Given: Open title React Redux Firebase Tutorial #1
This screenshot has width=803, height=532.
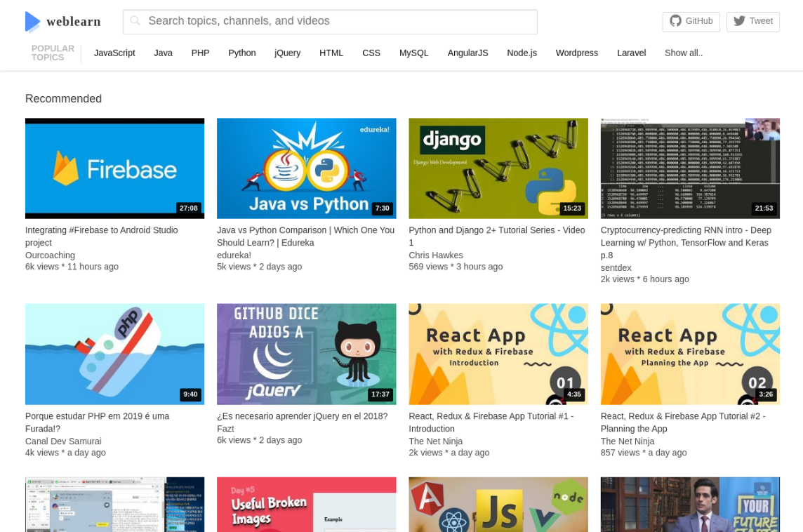Looking at the screenshot, I should pyautogui.click(x=491, y=422).
